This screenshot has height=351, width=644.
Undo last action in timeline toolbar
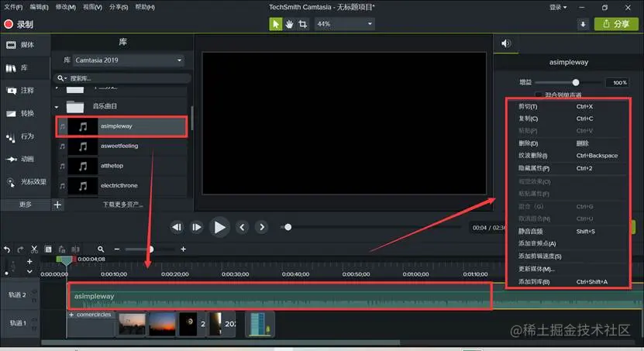coord(7,249)
